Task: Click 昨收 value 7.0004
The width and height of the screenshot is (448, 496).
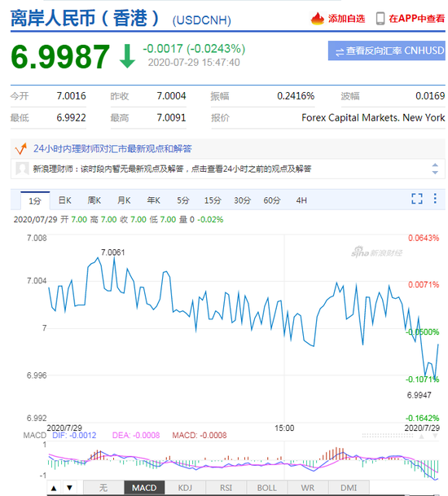Action: click(x=172, y=96)
